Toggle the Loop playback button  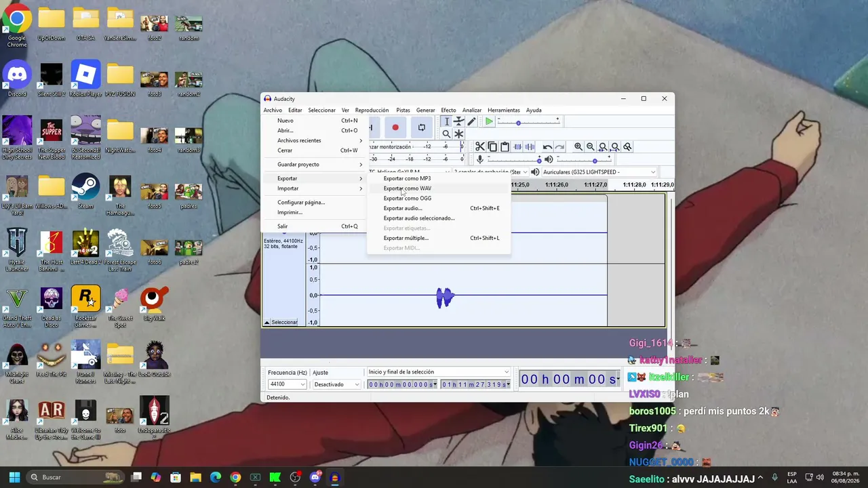pos(422,127)
